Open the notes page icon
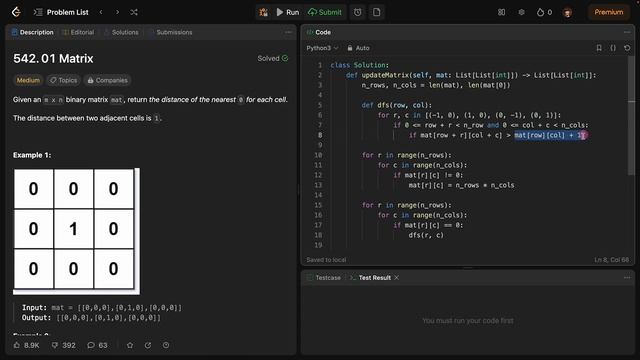The image size is (640, 360). [x=376, y=12]
